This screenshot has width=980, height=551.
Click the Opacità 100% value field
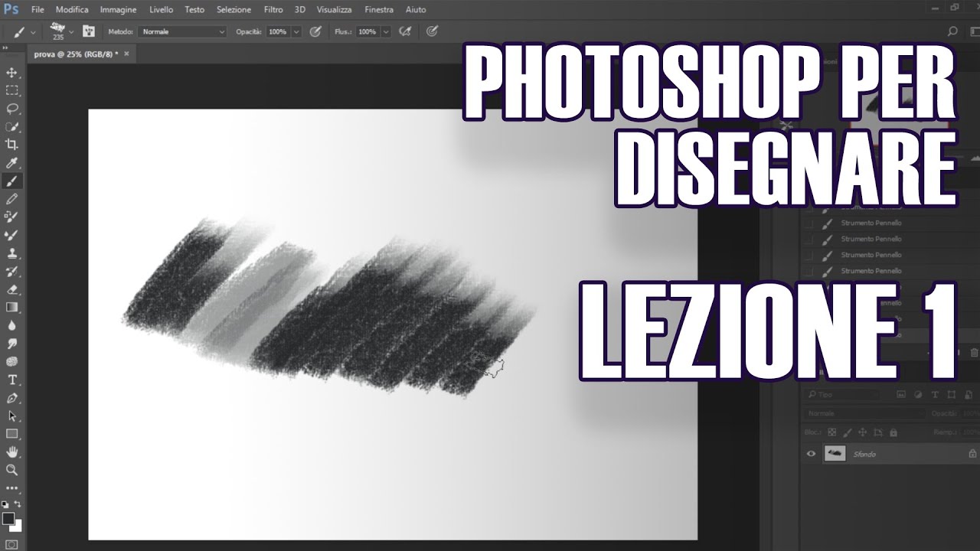(277, 31)
